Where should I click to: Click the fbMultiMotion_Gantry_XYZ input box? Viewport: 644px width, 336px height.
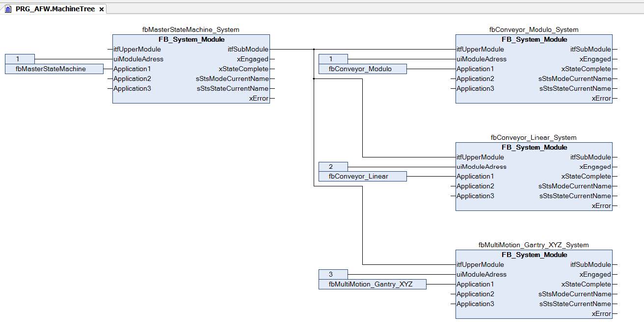(372, 284)
